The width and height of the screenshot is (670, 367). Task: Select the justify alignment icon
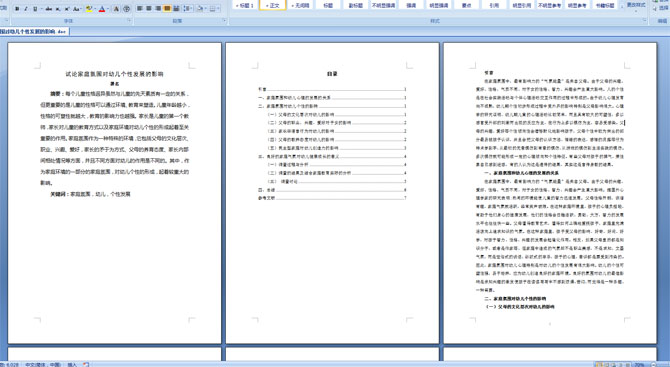(x=167, y=9)
